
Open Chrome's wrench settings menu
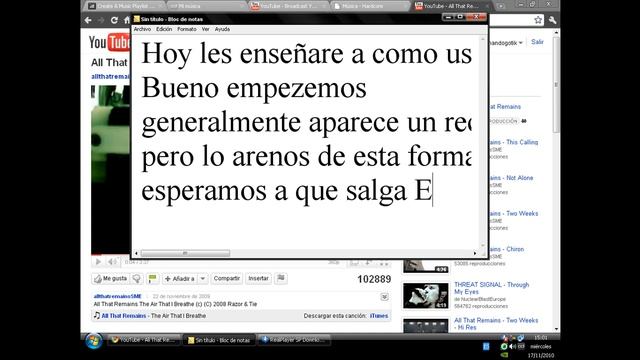553,20
